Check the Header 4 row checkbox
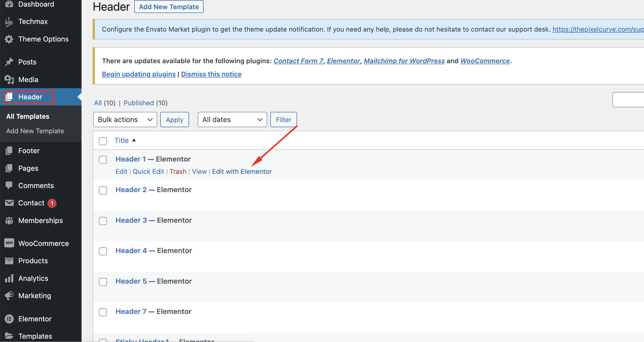This screenshot has width=644, height=342. click(x=103, y=251)
